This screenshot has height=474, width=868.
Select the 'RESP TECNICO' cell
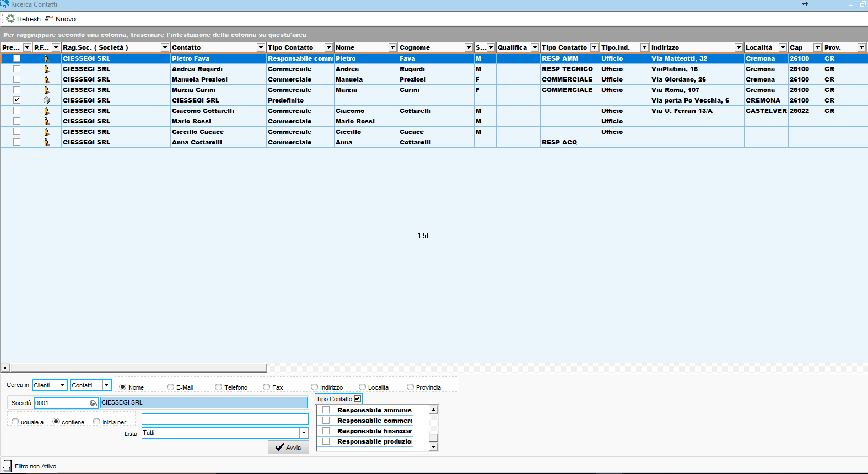[569, 69]
